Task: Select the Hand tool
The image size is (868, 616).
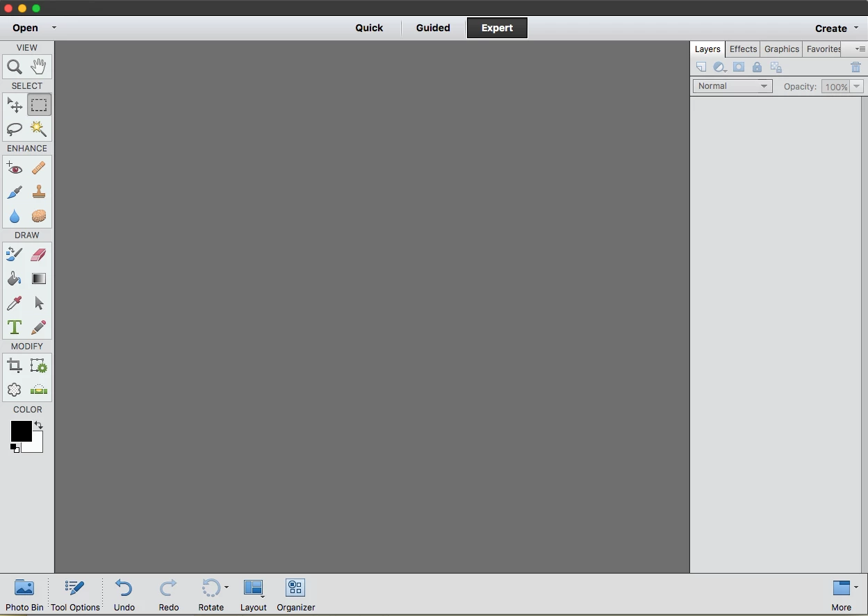Action: click(x=39, y=67)
